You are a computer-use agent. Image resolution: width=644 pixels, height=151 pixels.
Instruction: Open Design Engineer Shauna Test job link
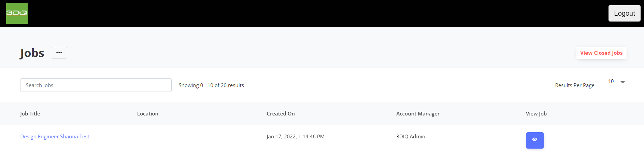click(55, 136)
